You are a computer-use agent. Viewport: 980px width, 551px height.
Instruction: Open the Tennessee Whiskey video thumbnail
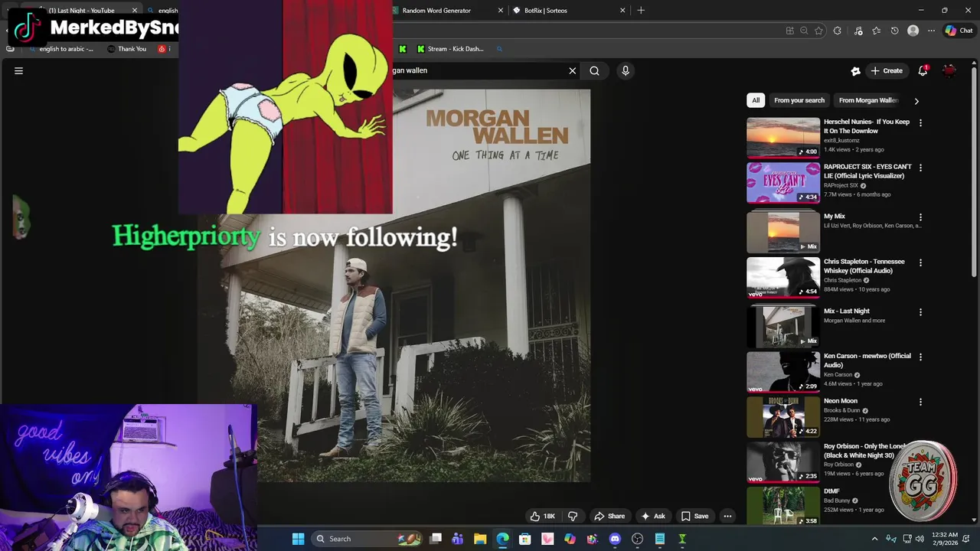point(783,277)
